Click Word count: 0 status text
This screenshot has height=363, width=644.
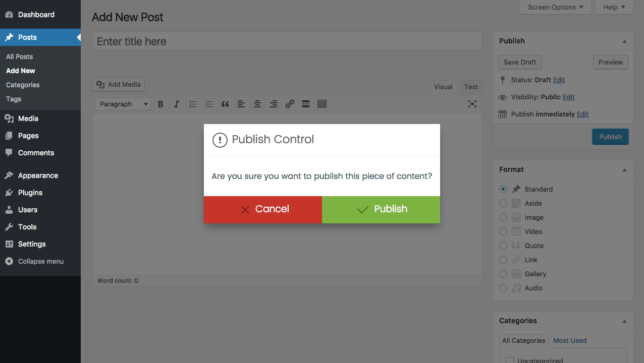coord(118,280)
